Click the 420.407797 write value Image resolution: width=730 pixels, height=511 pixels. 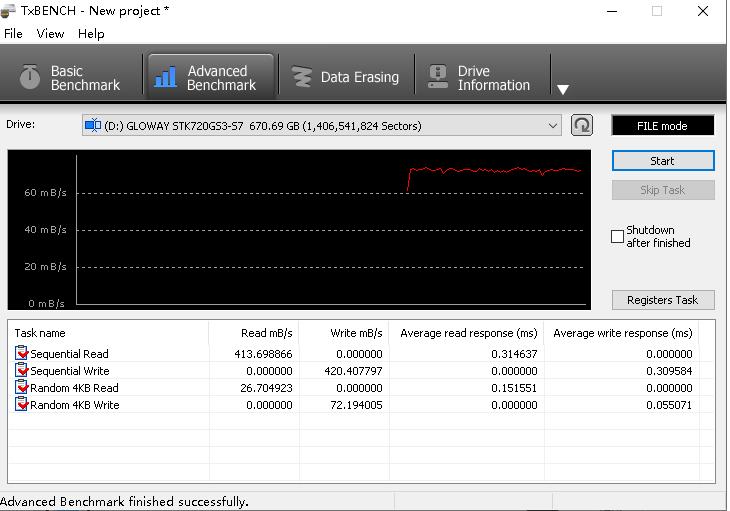pyautogui.click(x=353, y=371)
